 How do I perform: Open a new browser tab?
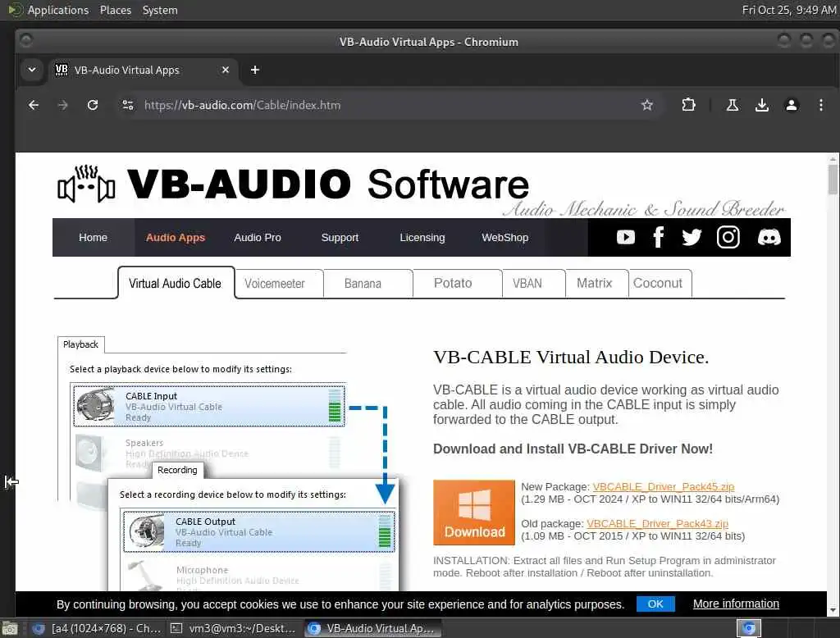(x=255, y=70)
